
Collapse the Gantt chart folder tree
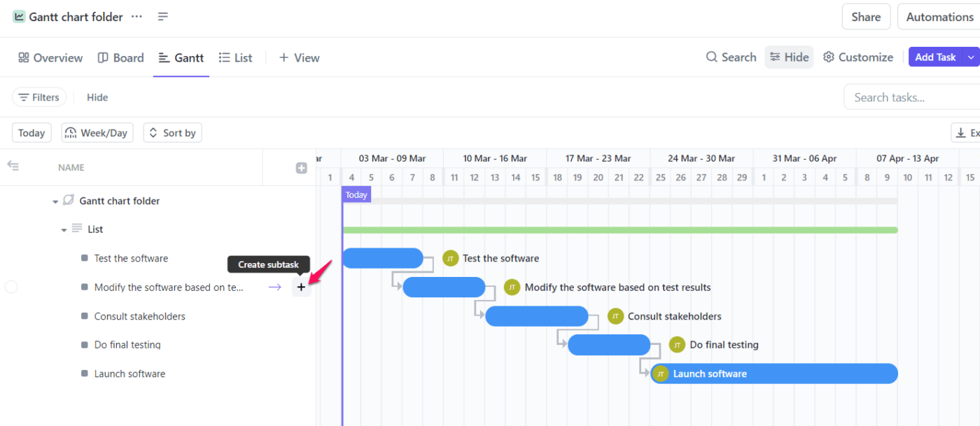pyautogui.click(x=55, y=201)
